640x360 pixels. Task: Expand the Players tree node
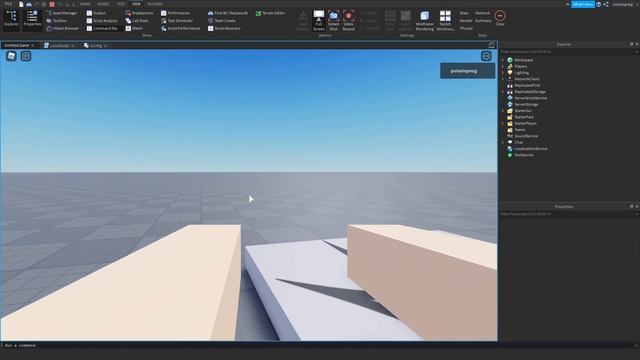[503, 67]
